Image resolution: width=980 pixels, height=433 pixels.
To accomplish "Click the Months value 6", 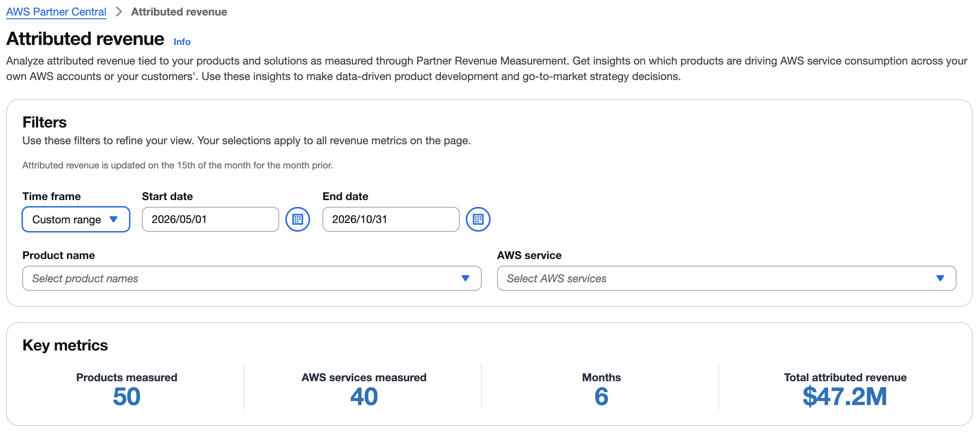I will point(601,396).
